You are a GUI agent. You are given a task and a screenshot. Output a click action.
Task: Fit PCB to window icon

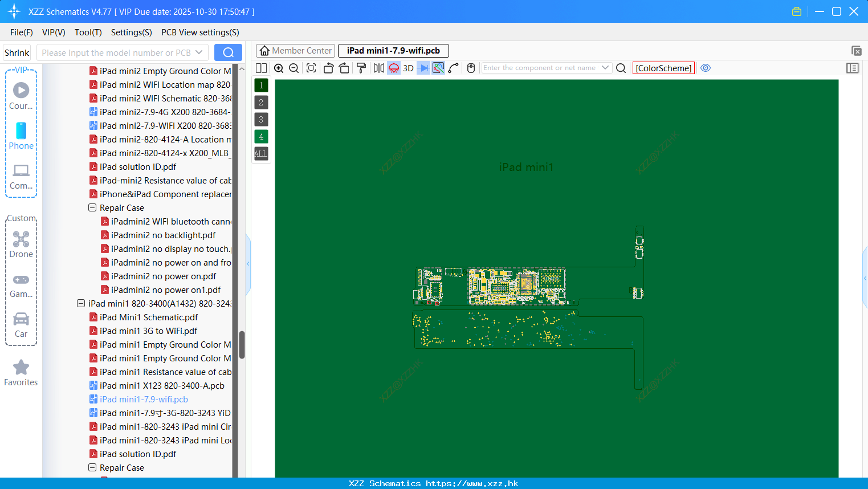tap(311, 68)
